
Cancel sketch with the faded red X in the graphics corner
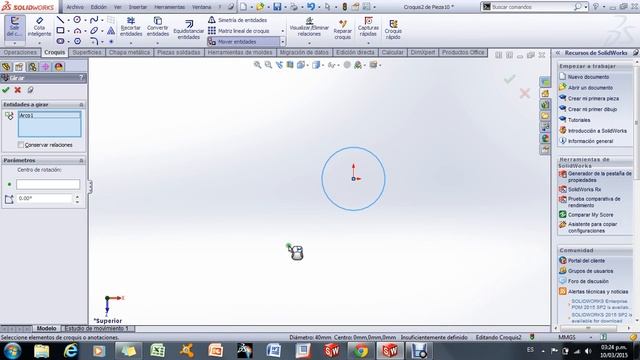[525, 93]
